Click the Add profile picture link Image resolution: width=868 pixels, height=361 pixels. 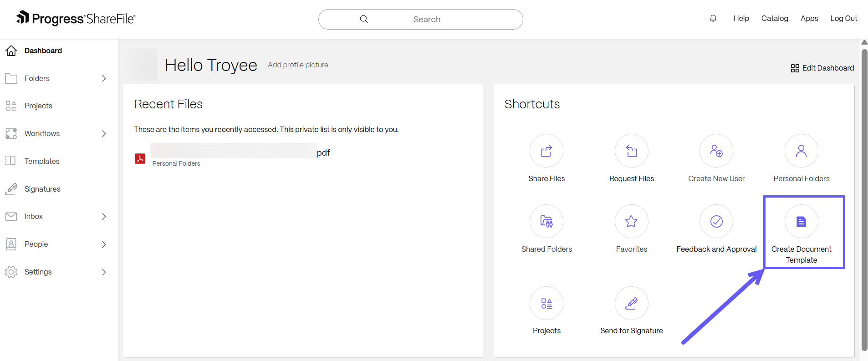click(298, 65)
